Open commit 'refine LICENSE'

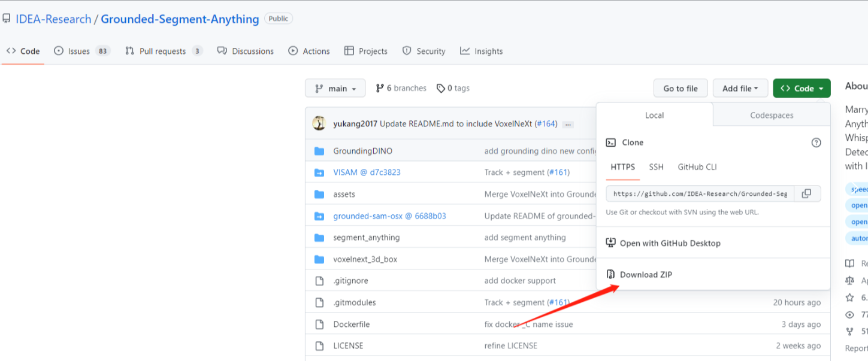pyautogui.click(x=510, y=345)
